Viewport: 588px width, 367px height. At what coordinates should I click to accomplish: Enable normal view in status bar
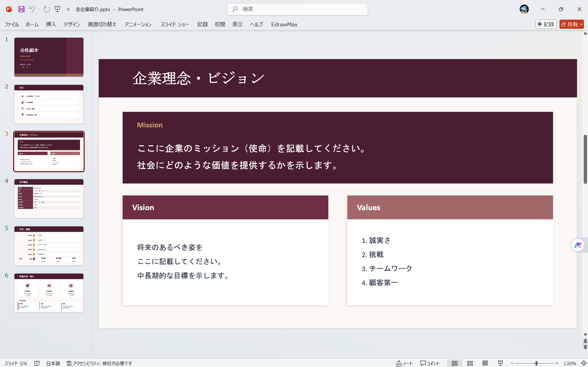pyautogui.click(x=455, y=363)
